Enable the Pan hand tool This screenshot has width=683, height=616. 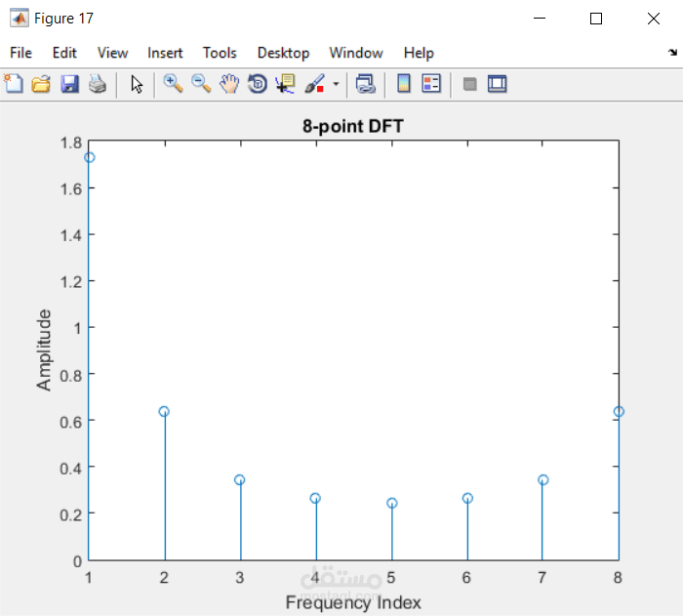(x=229, y=84)
